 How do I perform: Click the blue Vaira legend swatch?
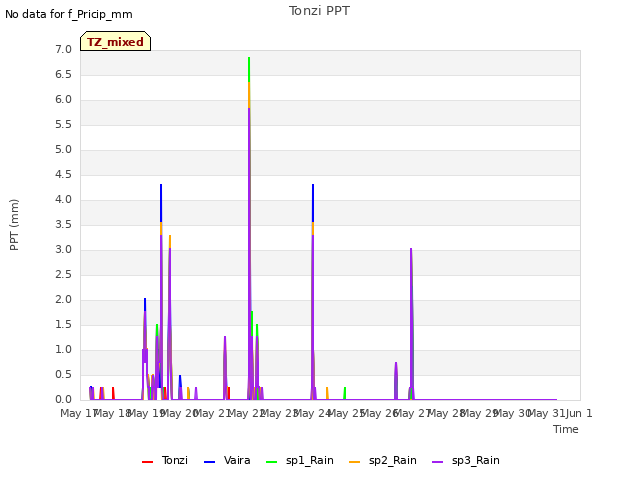(x=209, y=462)
